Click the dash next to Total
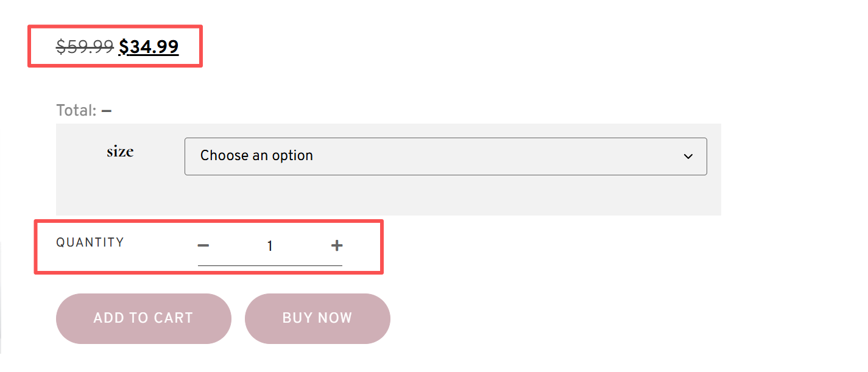 click(107, 111)
